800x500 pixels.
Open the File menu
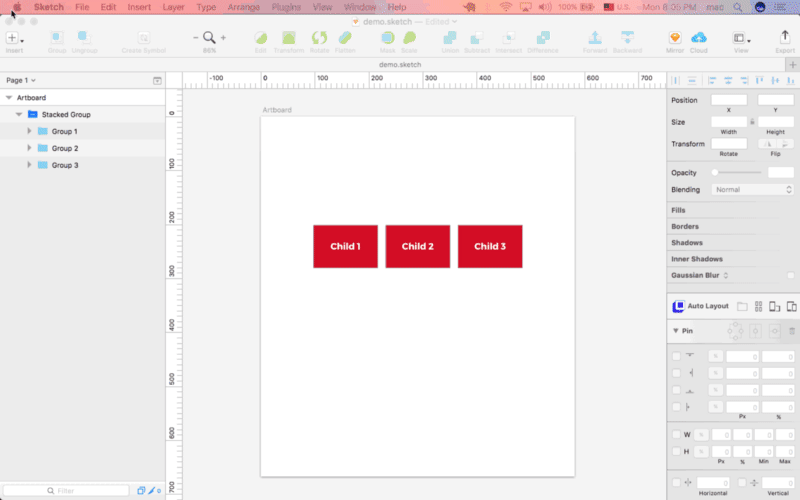click(x=82, y=7)
